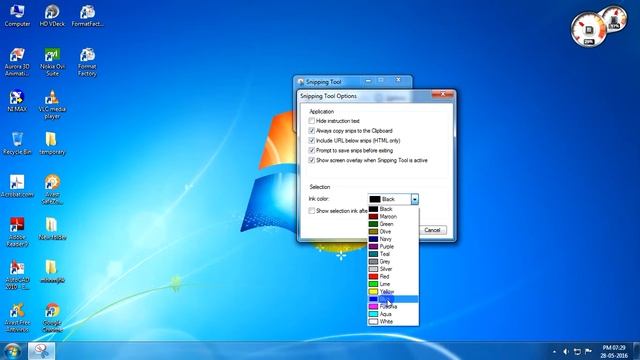
Task: Collapse the Ink color dropdown arrow
Action: pyautogui.click(x=415, y=199)
